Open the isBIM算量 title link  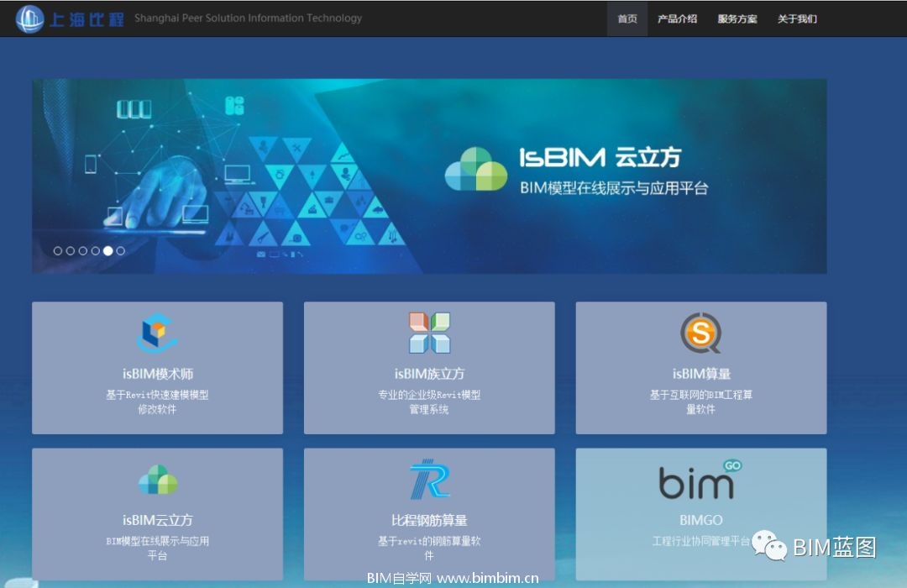click(701, 374)
